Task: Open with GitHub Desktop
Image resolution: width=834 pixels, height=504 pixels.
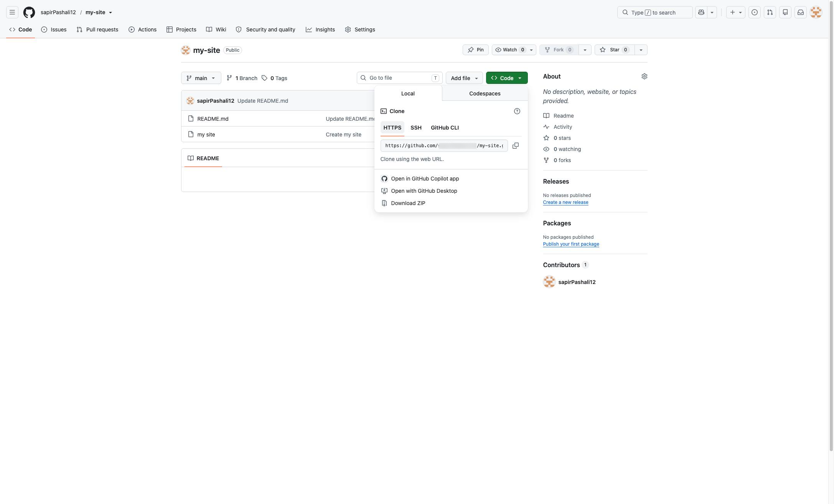Action: (x=451, y=191)
